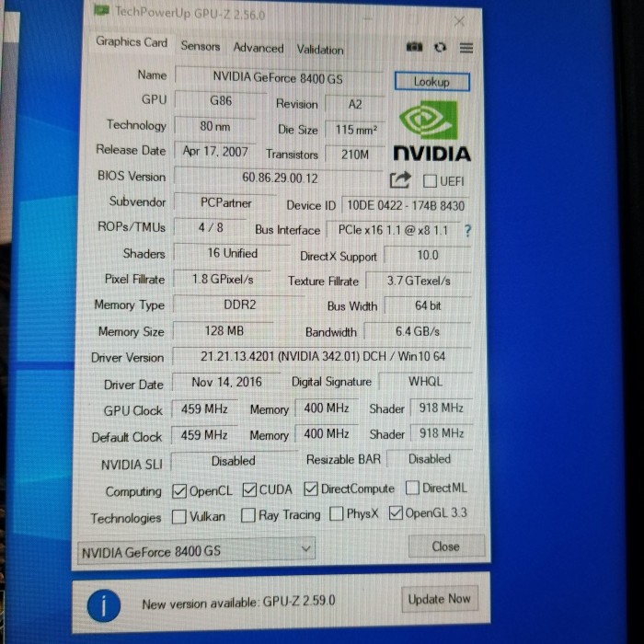
Task: Click the BIOS export share icon
Action: (x=399, y=180)
